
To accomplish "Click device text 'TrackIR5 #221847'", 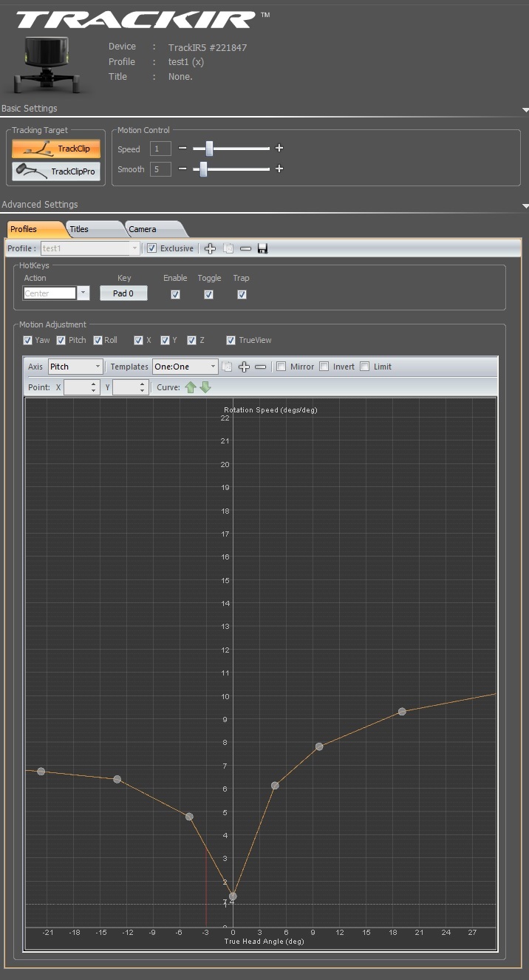I will click(208, 47).
